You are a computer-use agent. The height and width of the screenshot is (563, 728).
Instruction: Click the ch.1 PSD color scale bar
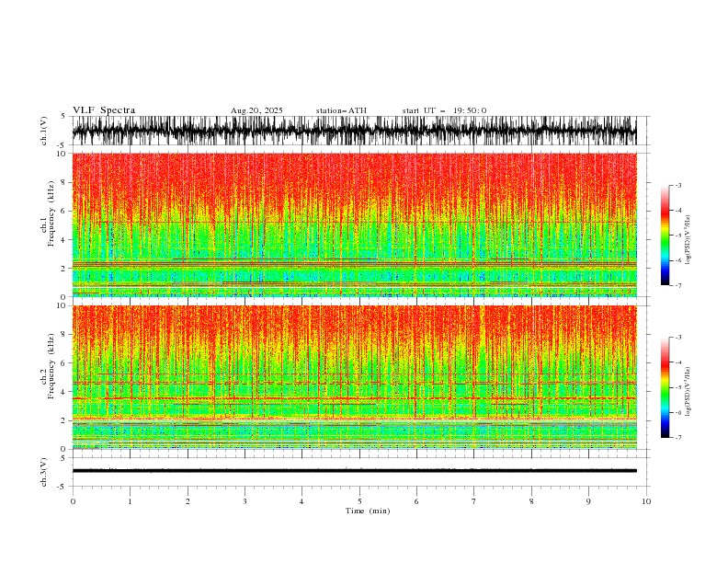pyautogui.click(x=665, y=235)
